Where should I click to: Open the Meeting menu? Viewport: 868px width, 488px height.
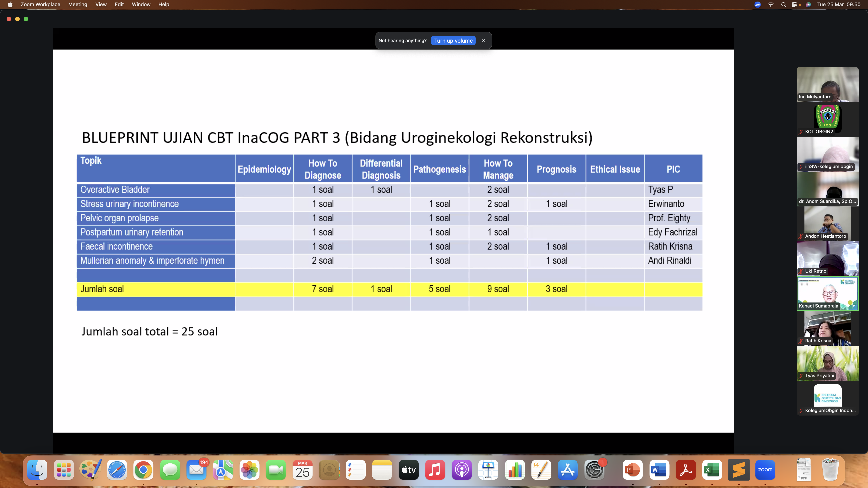click(77, 4)
